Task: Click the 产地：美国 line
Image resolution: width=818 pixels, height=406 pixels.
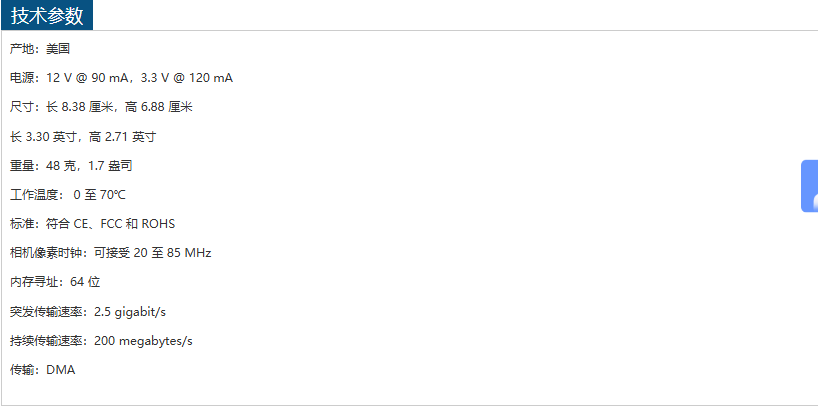Action: (x=40, y=49)
